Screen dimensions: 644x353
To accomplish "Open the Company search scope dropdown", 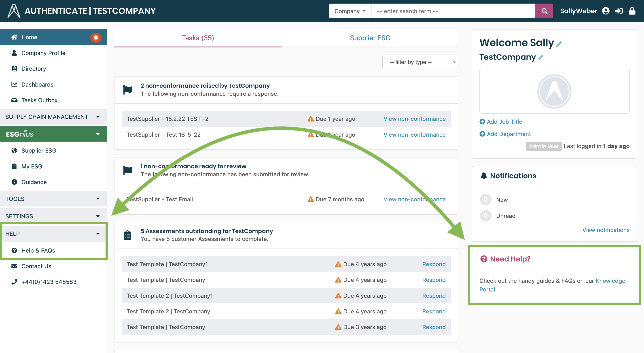I will [x=350, y=11].
